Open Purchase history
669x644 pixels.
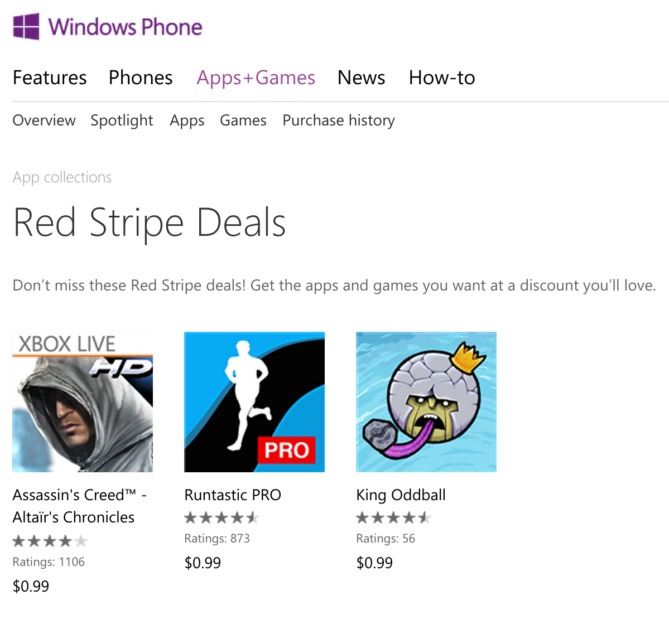(x=338, y=120)
